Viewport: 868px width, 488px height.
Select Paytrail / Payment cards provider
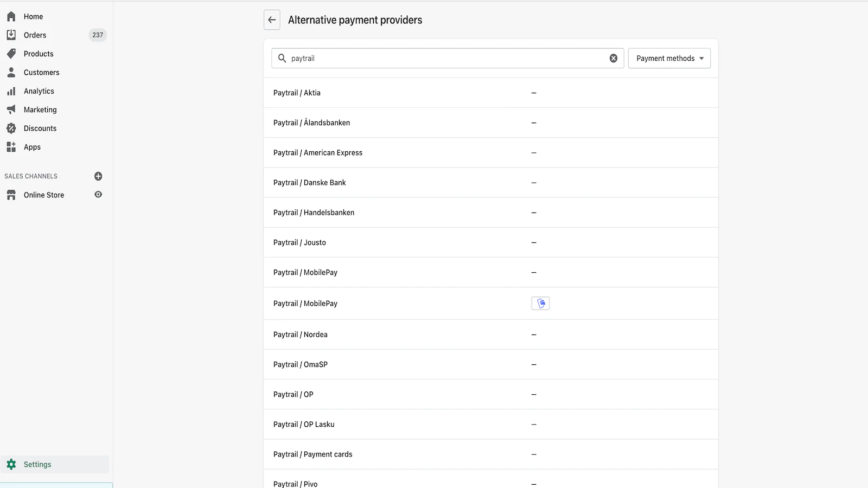coord(491,454)
